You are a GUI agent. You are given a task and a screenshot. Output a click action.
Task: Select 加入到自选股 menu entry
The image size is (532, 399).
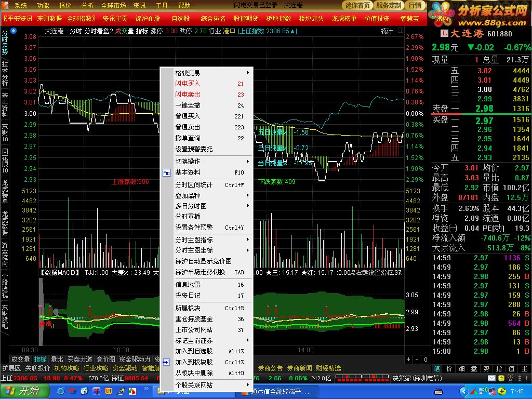pyautogui.click(x=207, y=351)
